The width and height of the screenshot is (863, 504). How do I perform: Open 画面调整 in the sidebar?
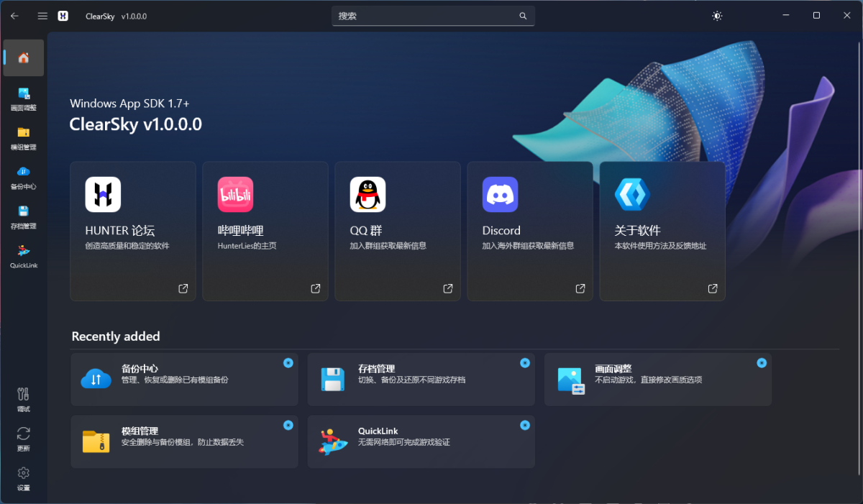[23, 98]
